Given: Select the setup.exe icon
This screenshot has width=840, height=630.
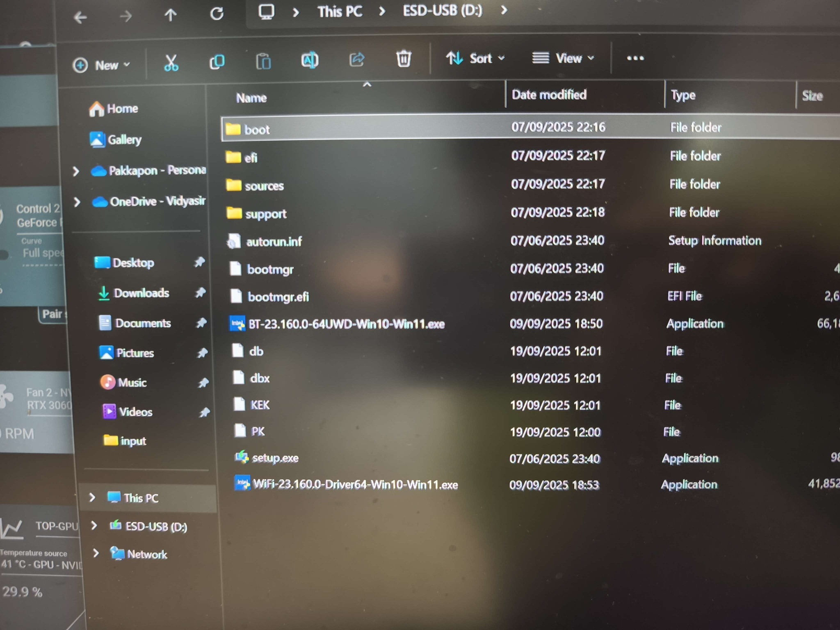Looking at the screenshot, I should pyautogui.click(x=242, y=457).
